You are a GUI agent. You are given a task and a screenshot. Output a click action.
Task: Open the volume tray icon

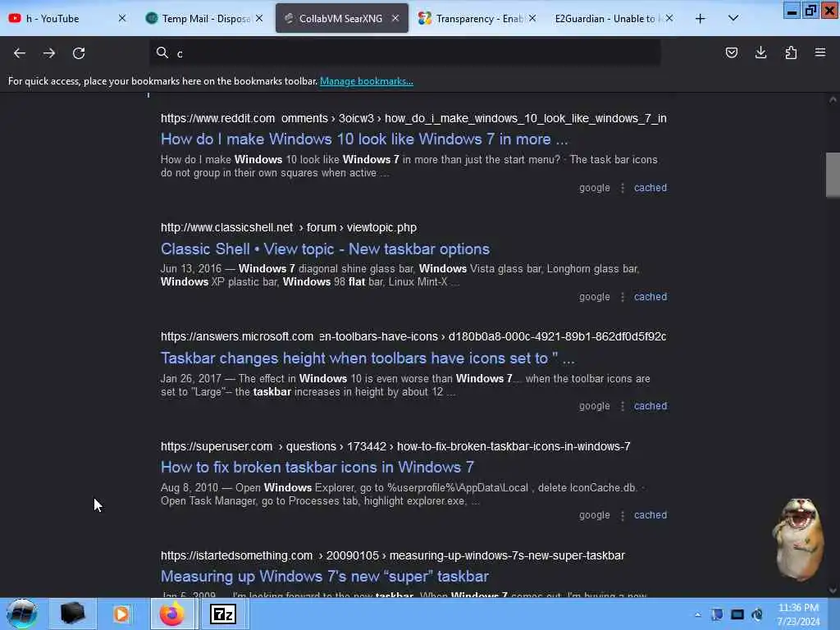tap(757, 614)
